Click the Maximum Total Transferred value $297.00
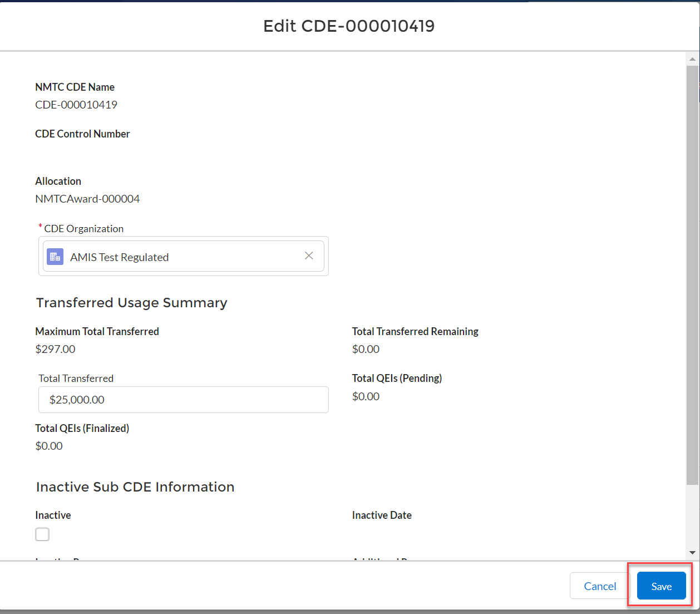This screenshot has width=700, height=614. [55, 349]
